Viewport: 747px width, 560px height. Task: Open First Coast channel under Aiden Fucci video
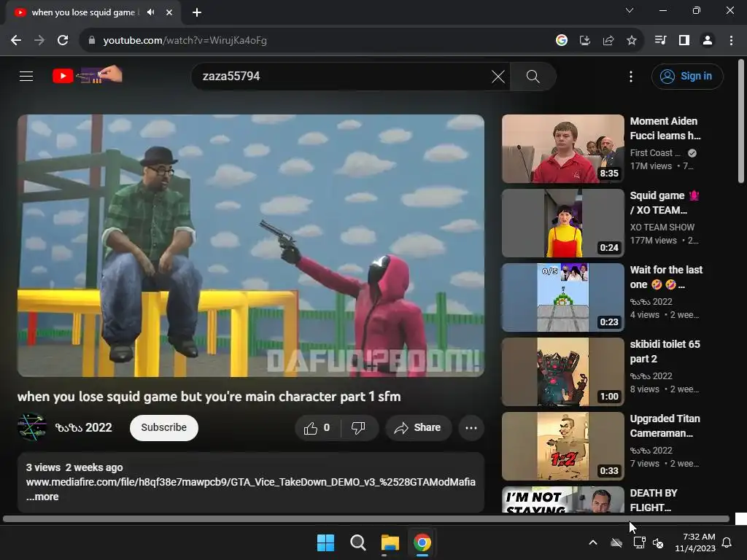click(x=655, y=153)
